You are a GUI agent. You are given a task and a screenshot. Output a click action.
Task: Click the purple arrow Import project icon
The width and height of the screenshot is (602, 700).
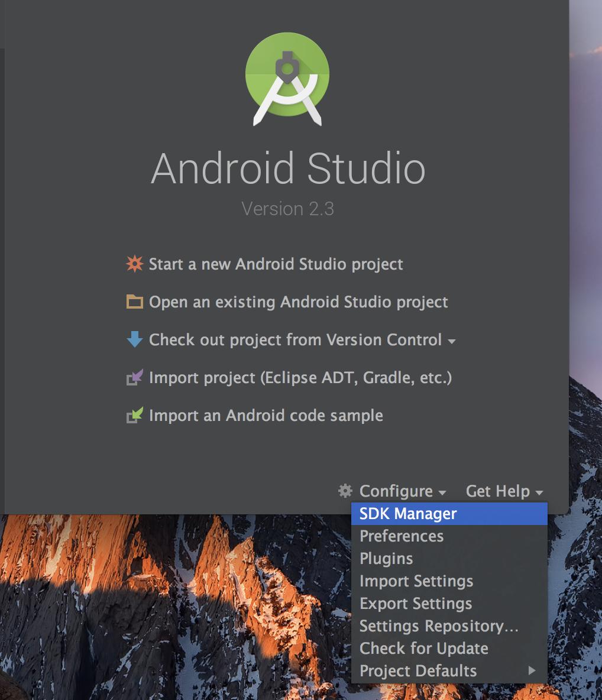(134, 378)
